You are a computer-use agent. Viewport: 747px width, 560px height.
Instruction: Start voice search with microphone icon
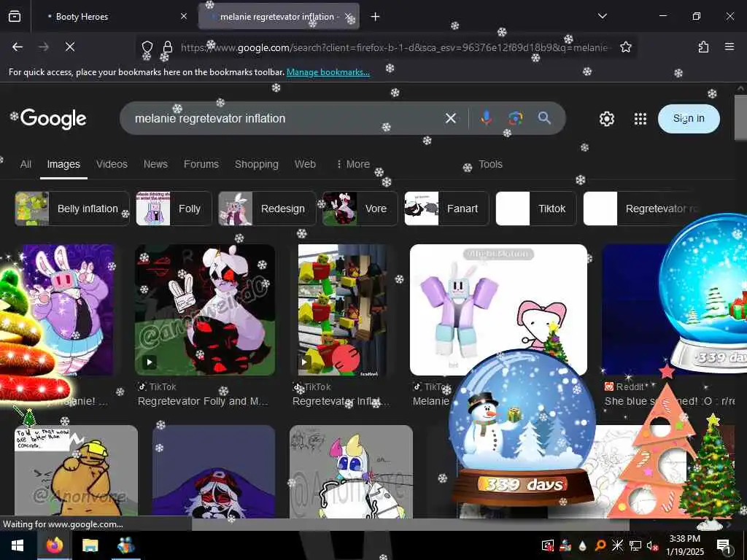486,118
